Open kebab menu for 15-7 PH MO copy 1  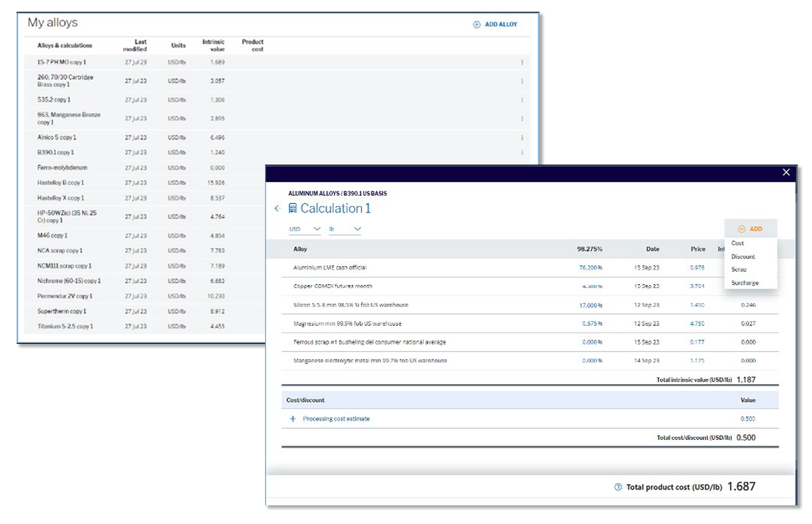tap(522, 62)
